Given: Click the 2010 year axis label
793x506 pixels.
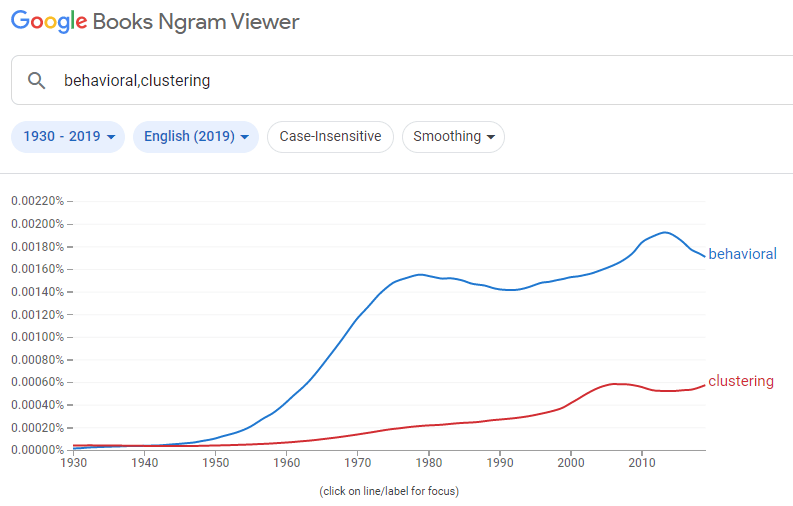Looking at the screenshot, I should pos(642,463).
